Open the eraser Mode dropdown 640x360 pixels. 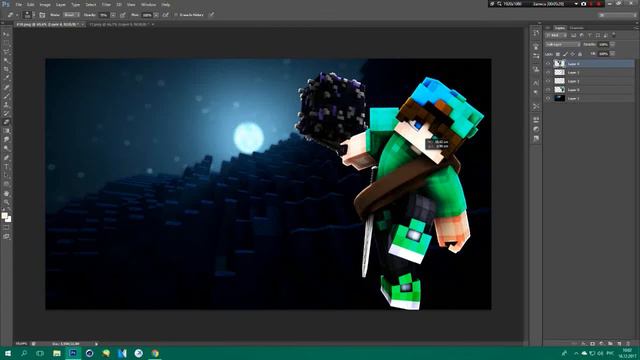(x=71, y=15)
